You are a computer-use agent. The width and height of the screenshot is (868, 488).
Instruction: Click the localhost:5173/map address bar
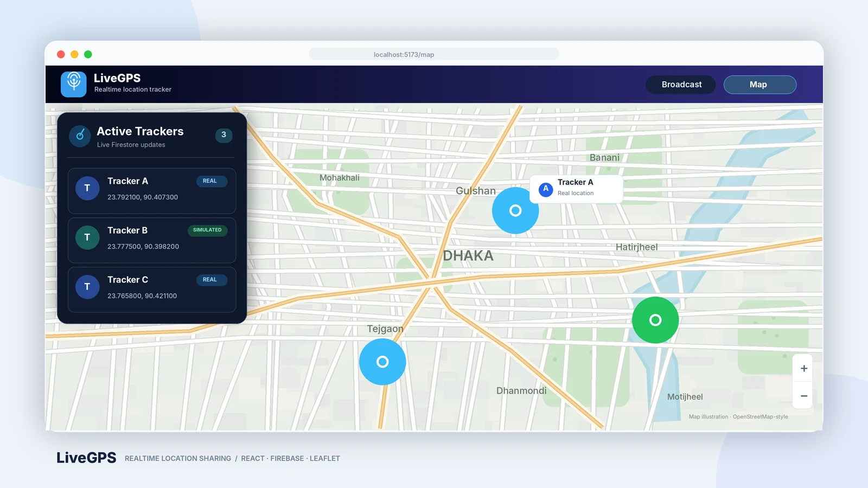[434, 54]
